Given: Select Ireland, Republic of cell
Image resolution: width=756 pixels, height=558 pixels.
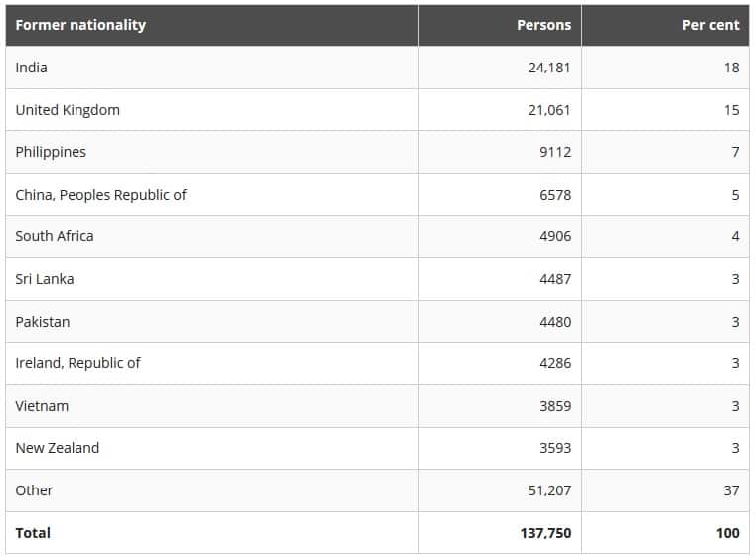Looking at the screenshot, I should tap(77, 363).
